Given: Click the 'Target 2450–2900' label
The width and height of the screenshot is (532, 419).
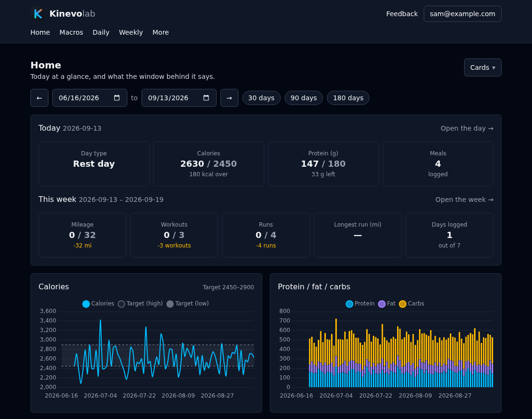Looking at the screenshot, I should [x=228, y=287].
